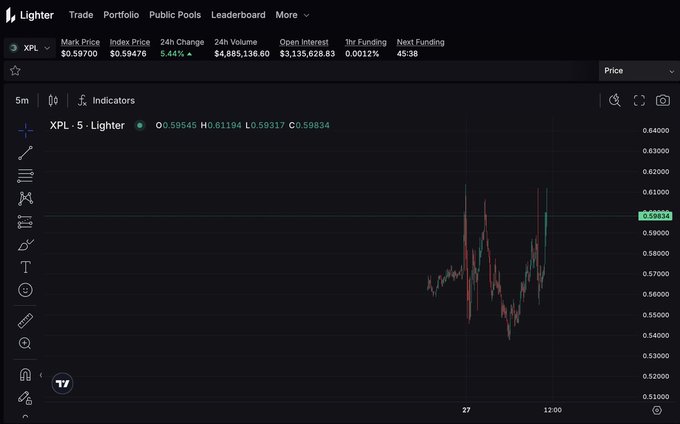The image size is (680, 424).
Task: Toggle fullscreen chart mode
Action: (639, 101)
